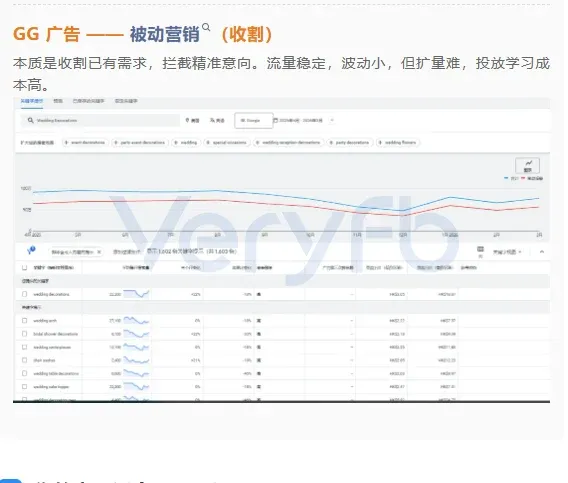
Task: Add the 'wedding' suggestion chip
Action: [x=185, y=143]
